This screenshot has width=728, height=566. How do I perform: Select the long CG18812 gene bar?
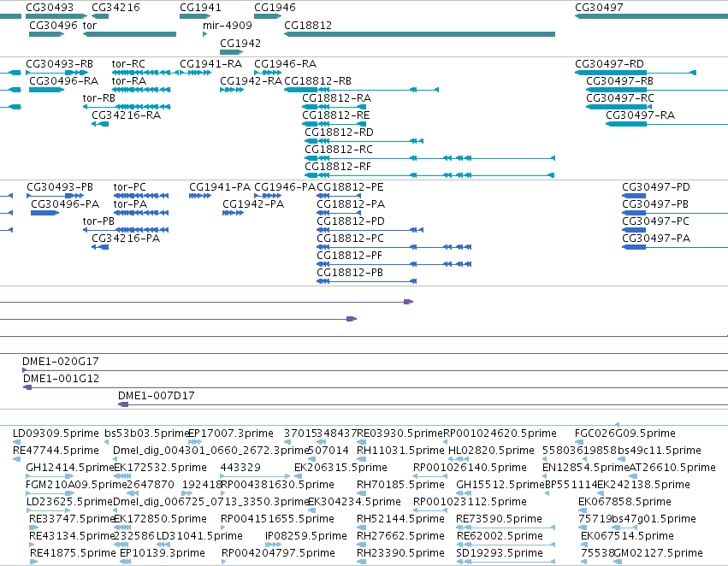click(x=420, y=34)
